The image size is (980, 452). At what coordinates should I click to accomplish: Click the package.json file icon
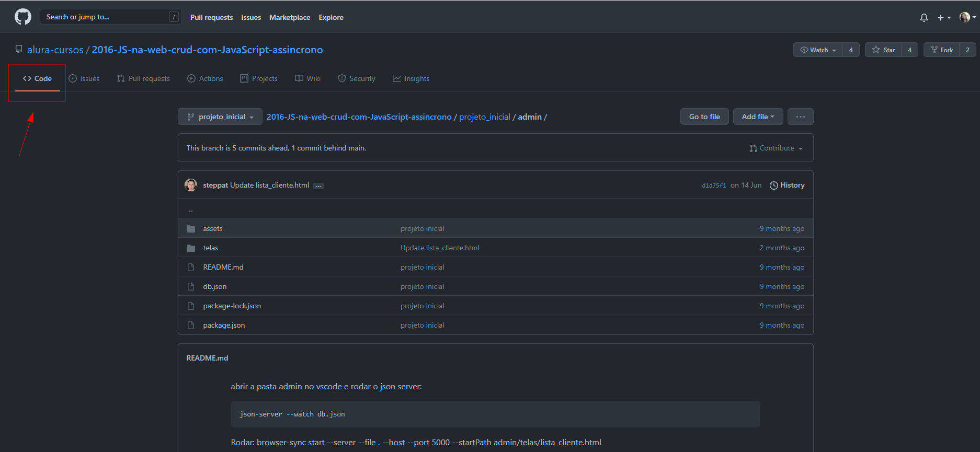pyautogui.click(x=191, y=326)
